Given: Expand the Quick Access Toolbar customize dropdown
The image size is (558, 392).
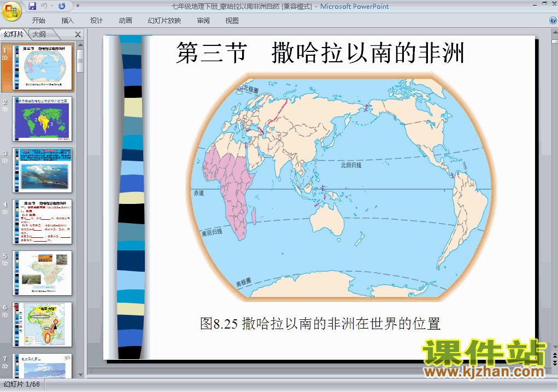Looking at the screenshot, I should coord(78,6).
